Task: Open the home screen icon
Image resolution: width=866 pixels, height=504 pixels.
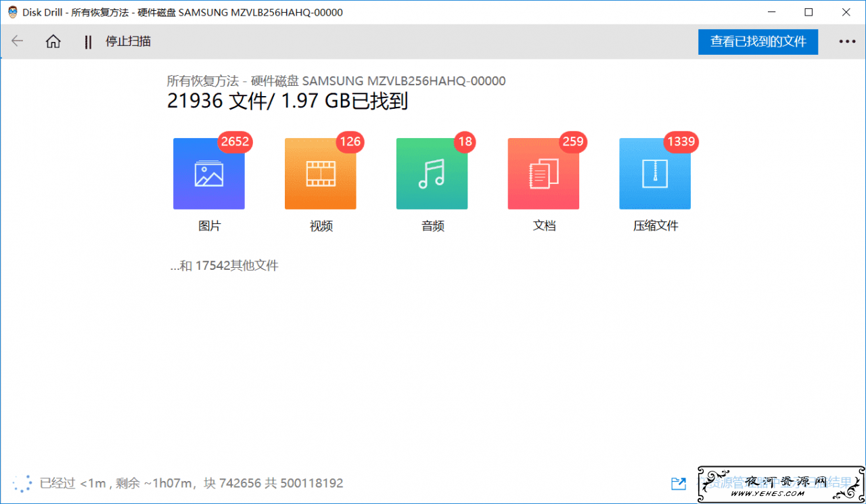Action: click(x=53, y=41)
